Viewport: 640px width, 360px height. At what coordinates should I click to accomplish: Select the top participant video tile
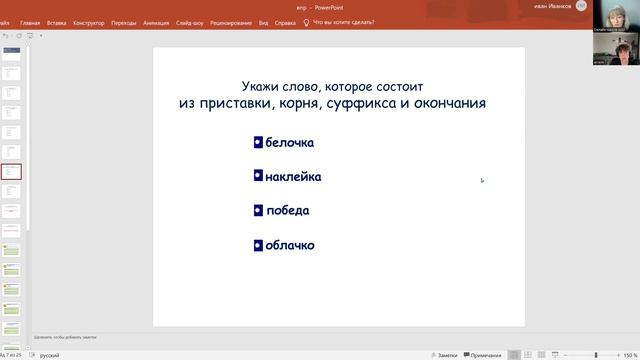coord(616,16)
